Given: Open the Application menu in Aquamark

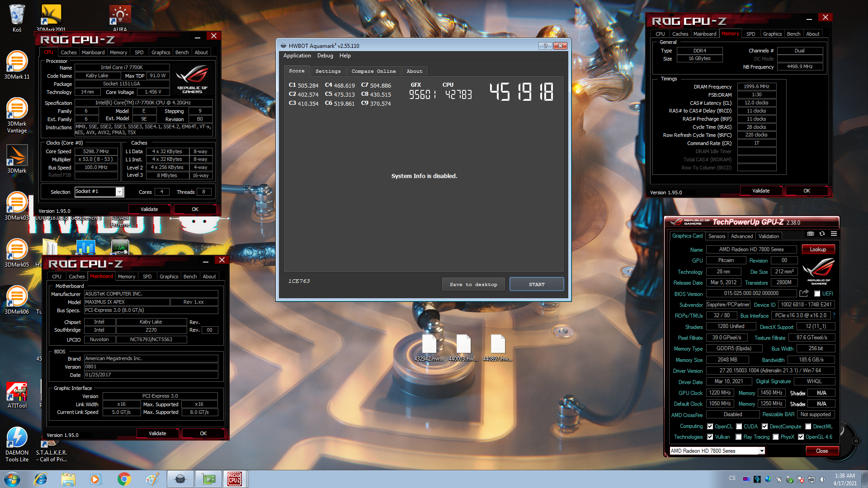Looking at the screenshot, I should pyautogui.click(x=297, y=56).
